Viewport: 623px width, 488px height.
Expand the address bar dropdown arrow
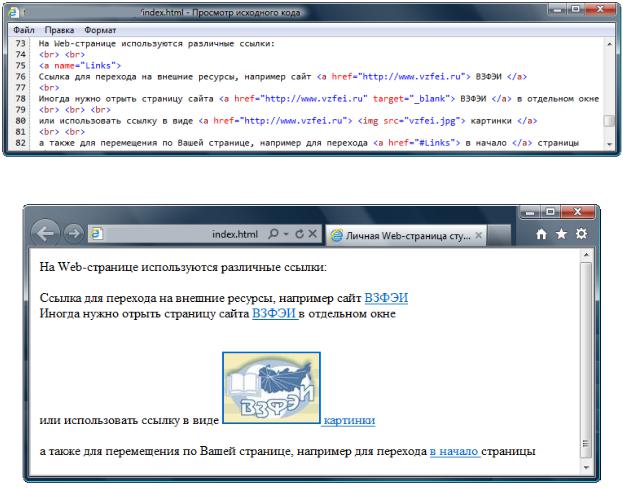click(286, 234)
